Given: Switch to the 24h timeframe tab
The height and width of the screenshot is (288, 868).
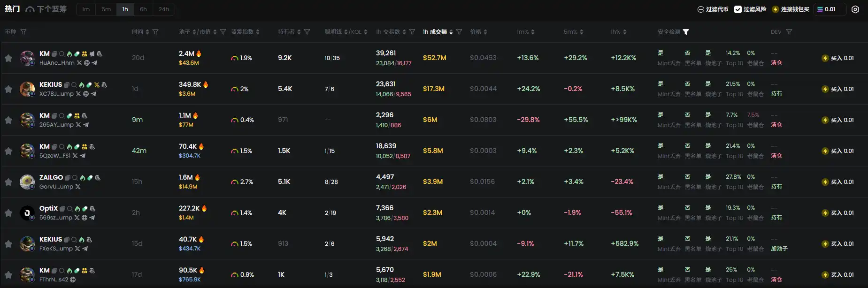Looking at the screenshot, I should 164,9.
